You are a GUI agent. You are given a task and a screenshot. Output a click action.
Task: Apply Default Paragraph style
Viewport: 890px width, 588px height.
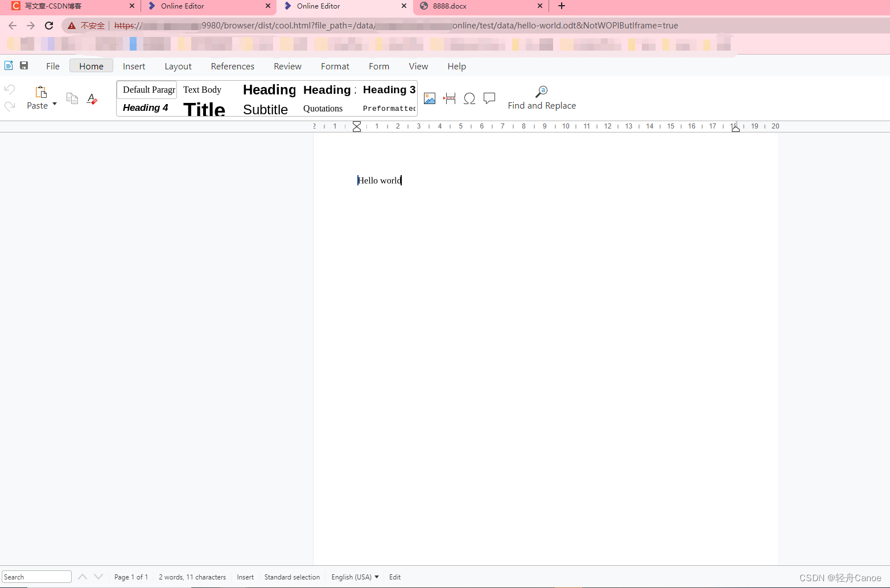(x=147, y=90)
